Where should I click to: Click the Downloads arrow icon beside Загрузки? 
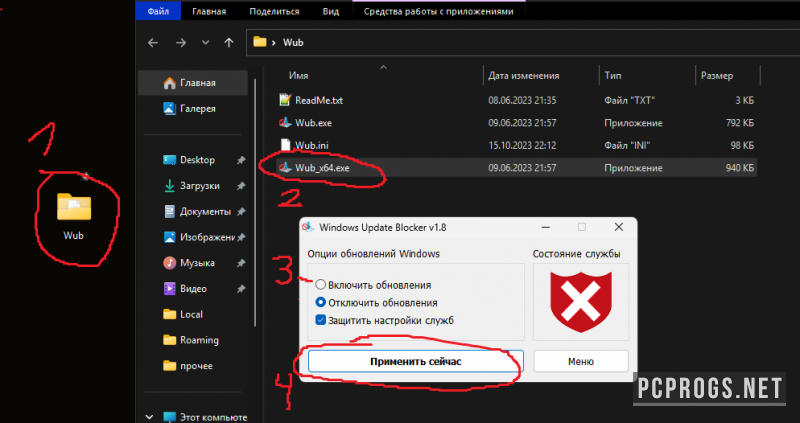point(169,186)
